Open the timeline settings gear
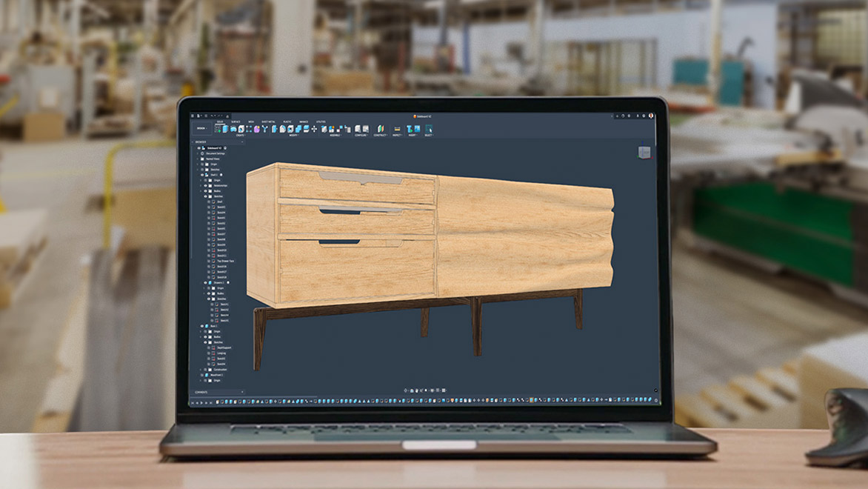Image resolution: width=868 pixels, height=489 pixels. 656,400
